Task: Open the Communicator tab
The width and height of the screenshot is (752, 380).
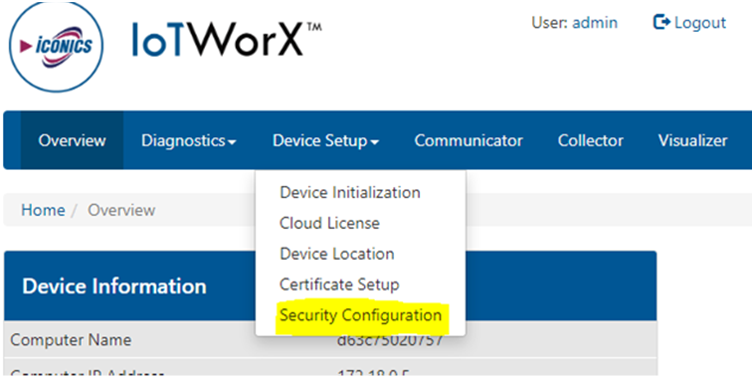Action: click(469, 141)
